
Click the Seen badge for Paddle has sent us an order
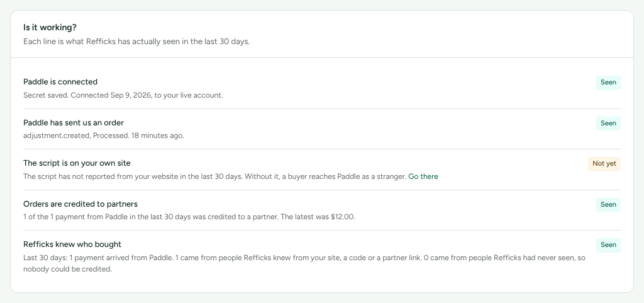click(x=608, y=123)
